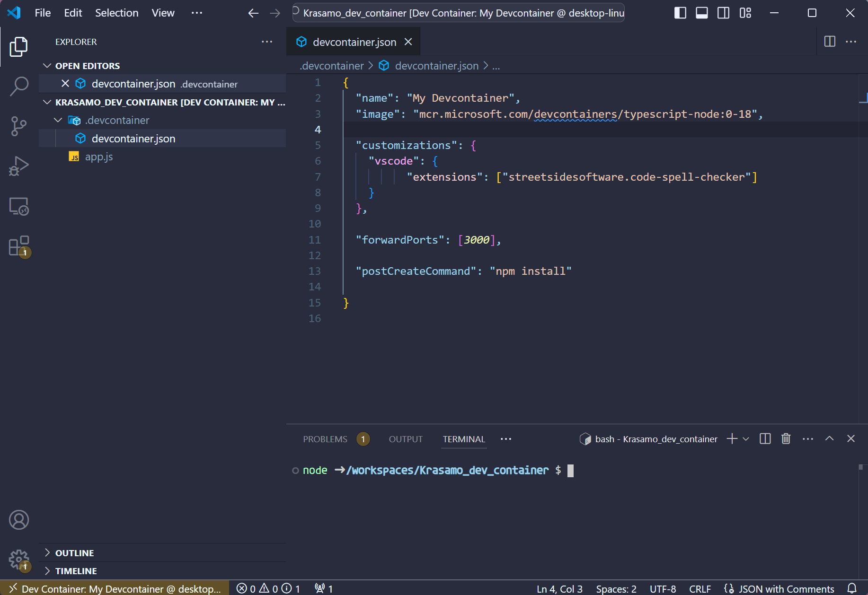Select devcontainer.json in the file tree
Screen dimensions: 868x595
162,139
